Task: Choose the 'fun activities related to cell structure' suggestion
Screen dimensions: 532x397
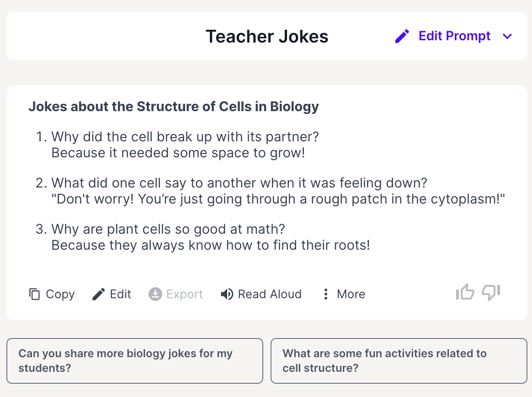Action: coord(399,360)
